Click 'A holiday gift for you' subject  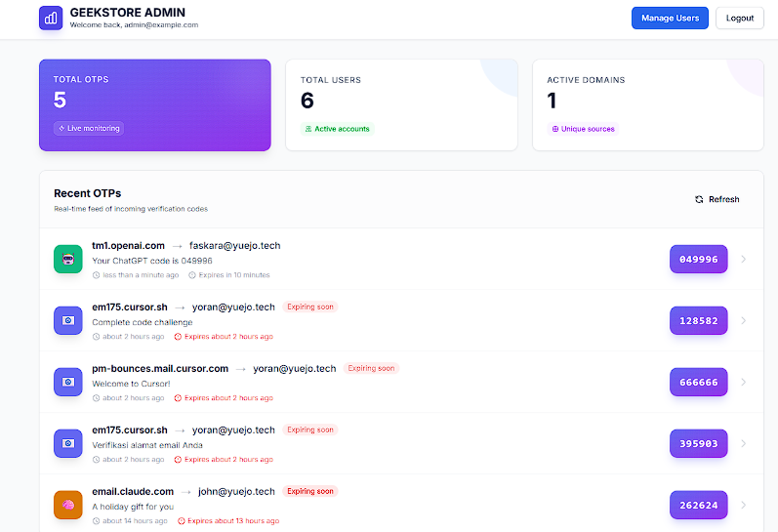[x=133, y=507]
